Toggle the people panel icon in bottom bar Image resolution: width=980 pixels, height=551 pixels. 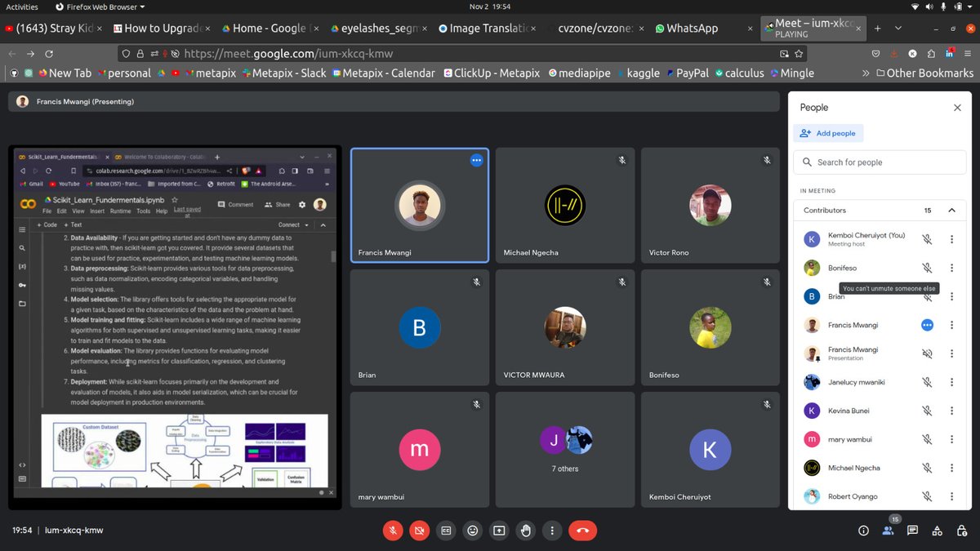click(888, 531)
